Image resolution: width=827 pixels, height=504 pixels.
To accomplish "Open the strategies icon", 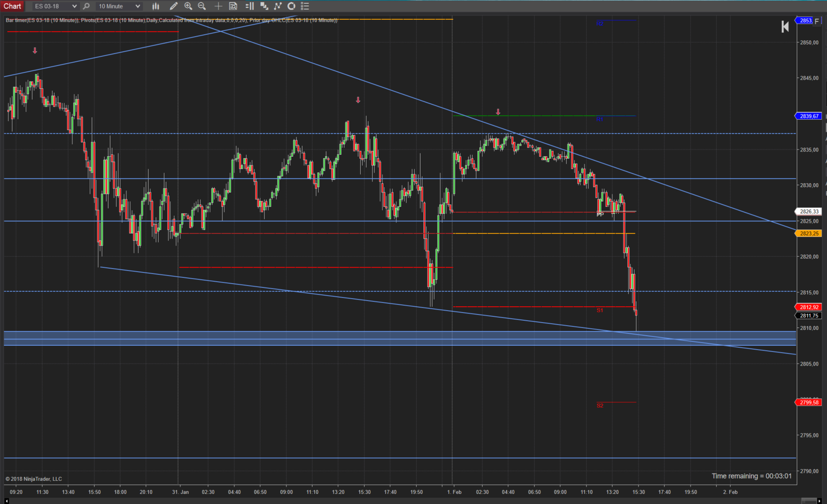I will [291, 6].
